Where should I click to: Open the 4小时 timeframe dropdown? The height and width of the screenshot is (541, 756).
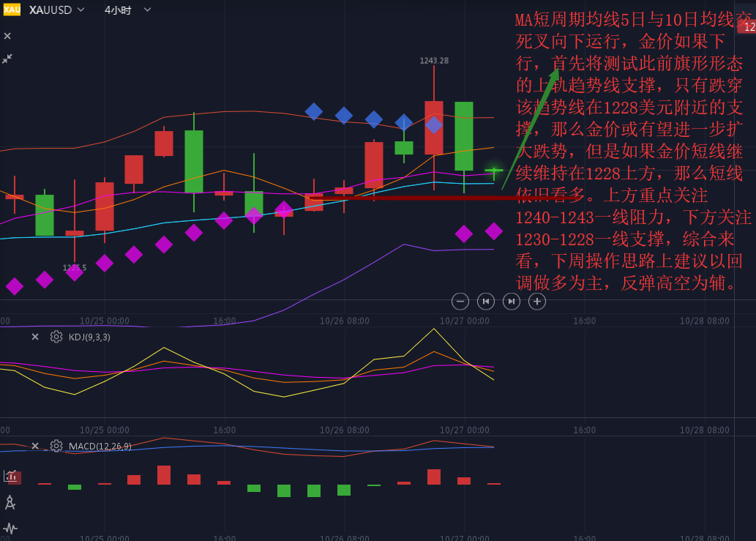[127, 10]
